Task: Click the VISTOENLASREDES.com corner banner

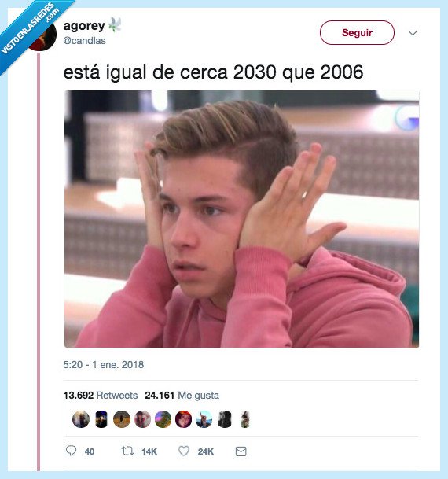Action: 31,29
